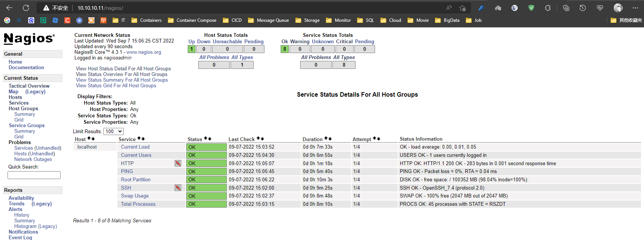Open Containers bookmark folder
Viewport: 644px width, 240px height.
pyautogui.click(x=146, y=20)
